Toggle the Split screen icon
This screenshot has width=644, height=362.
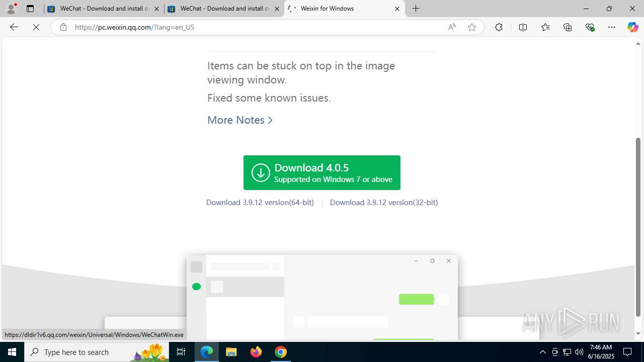523,27
